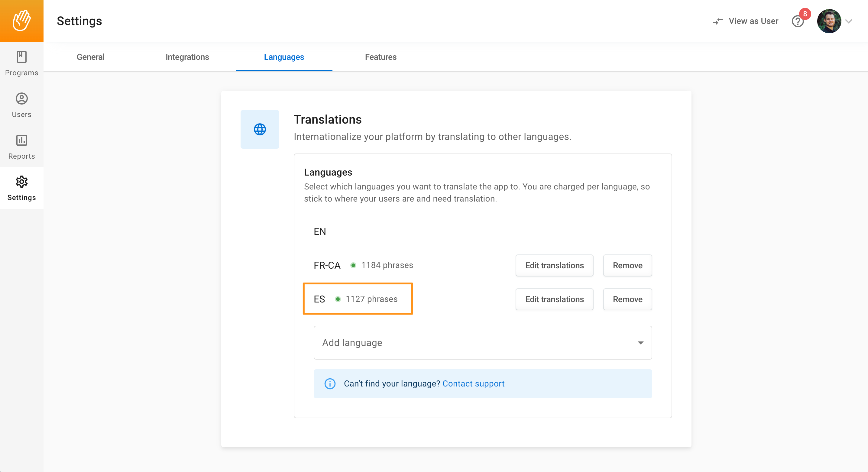Open Programs from the sidebar
868x472 pixels.
tap(21, 63)
